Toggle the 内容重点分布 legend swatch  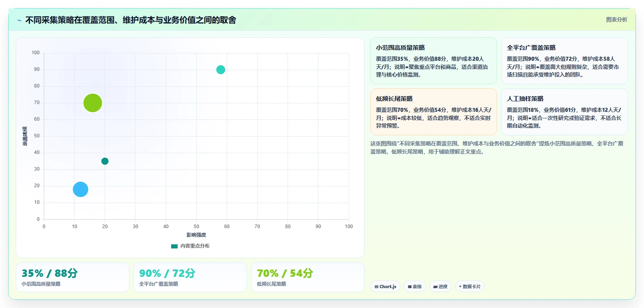pyautogui.click(x=174, y=246)
